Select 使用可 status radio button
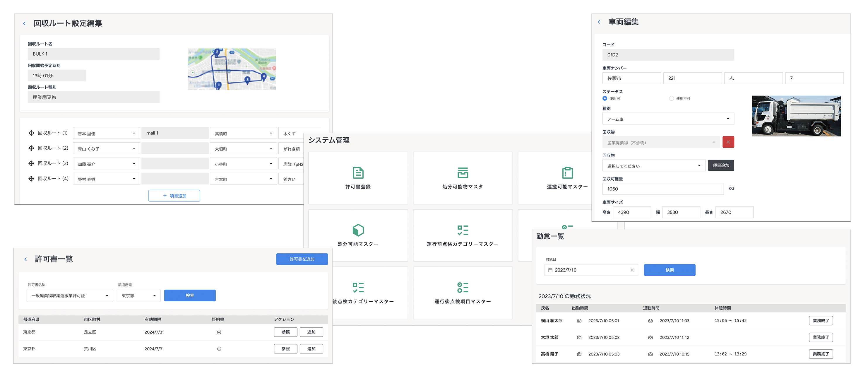 pos(605,98)
